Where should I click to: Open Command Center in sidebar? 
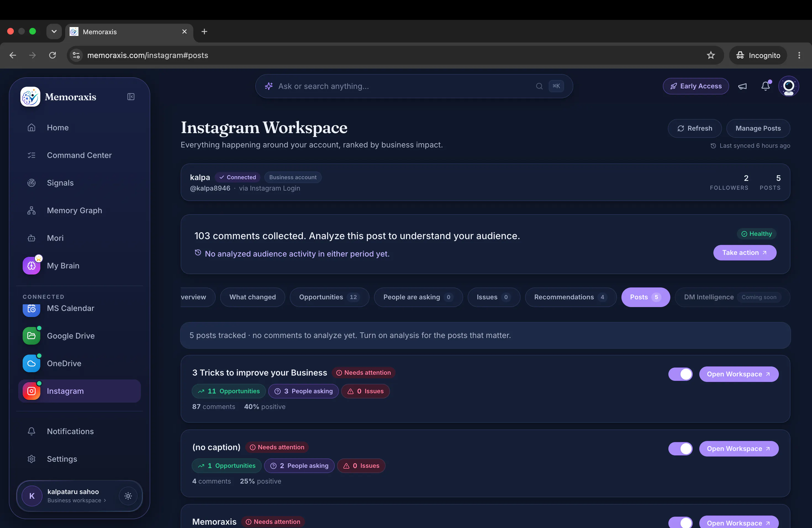[80, 155]
